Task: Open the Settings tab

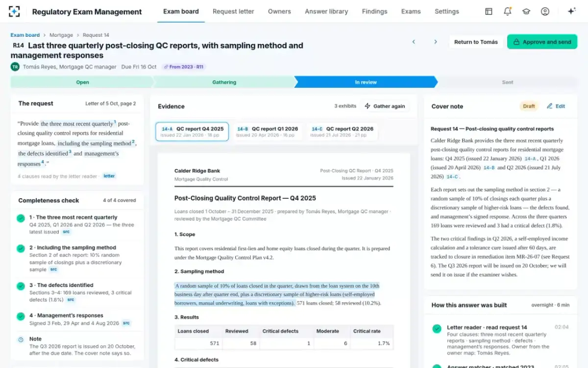Action: coord(447,11)
